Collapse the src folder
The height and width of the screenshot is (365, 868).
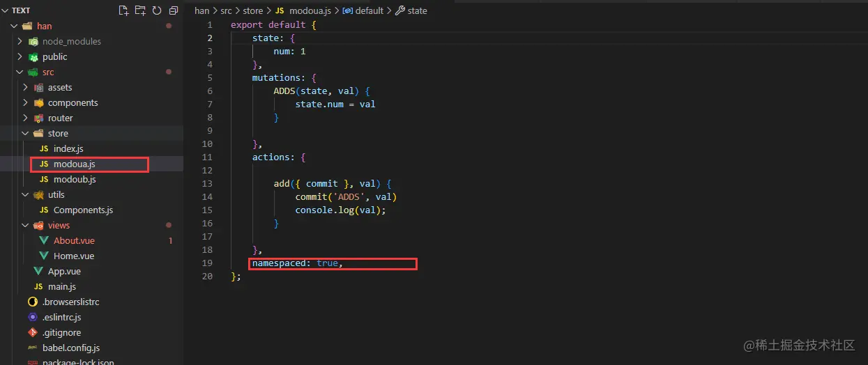click(x=20, y=72)
